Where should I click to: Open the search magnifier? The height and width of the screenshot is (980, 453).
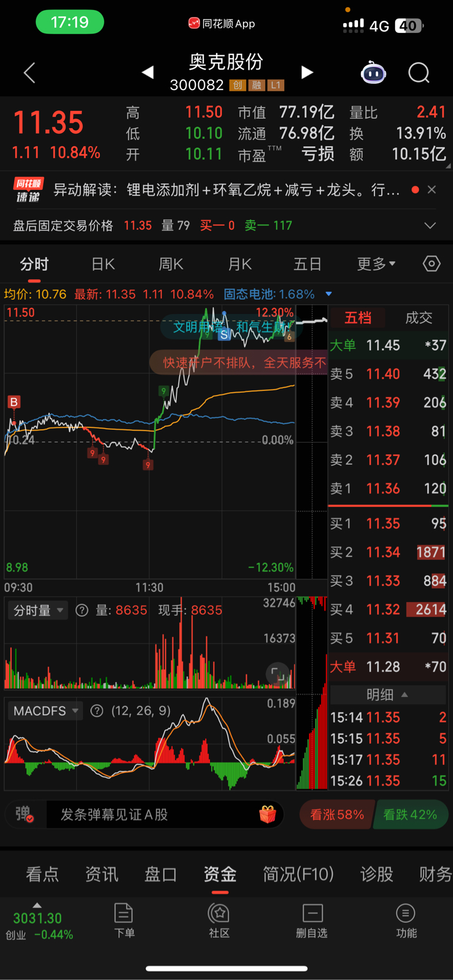click(x=419, y=73)
